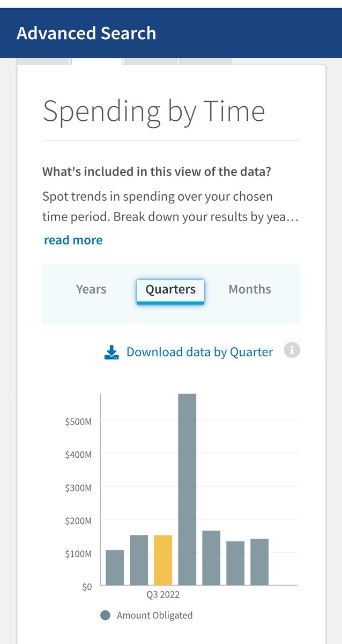Viewport: 342px width, 644px height.
Task: Click the Spending by Time heading
Action: 154,111
